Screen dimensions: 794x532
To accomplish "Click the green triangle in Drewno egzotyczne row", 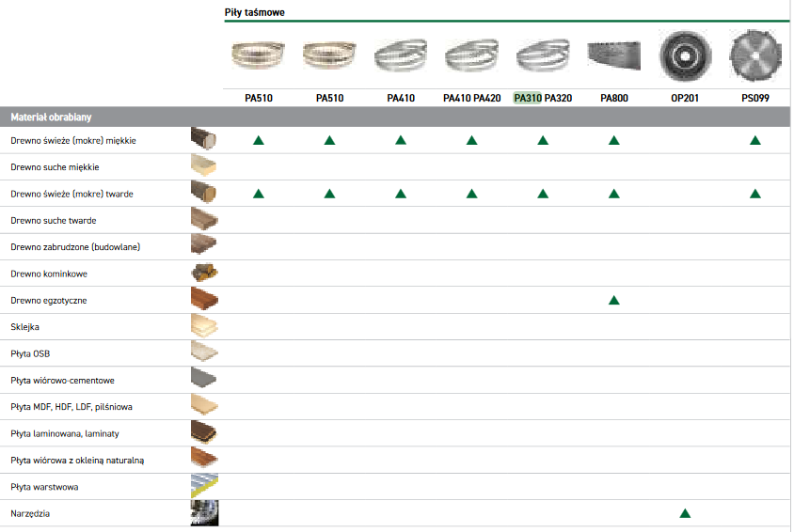I will (613, 301).
